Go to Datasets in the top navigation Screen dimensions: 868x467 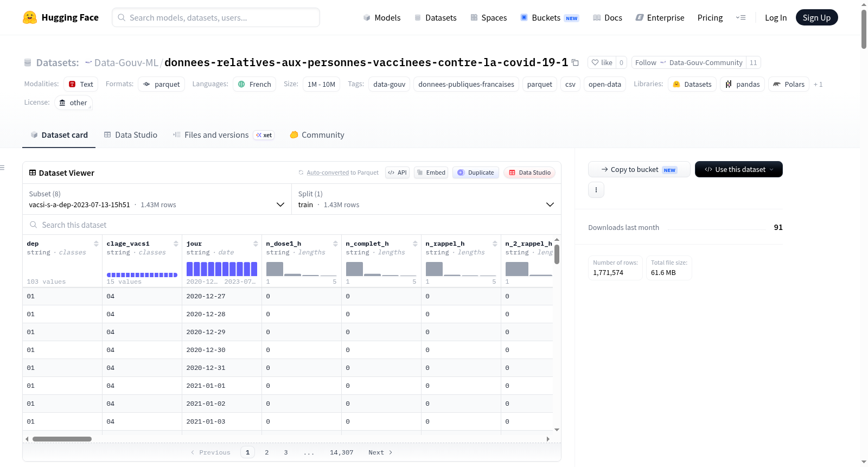tap(435, 18)
